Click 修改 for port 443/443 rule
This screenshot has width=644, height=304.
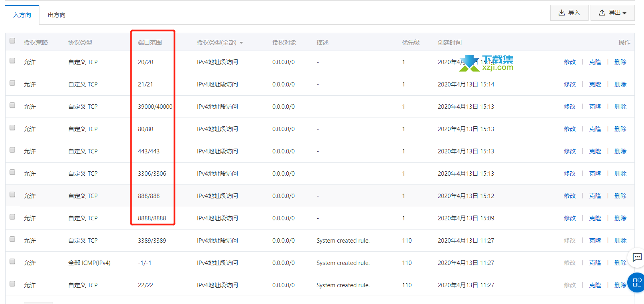570,151
